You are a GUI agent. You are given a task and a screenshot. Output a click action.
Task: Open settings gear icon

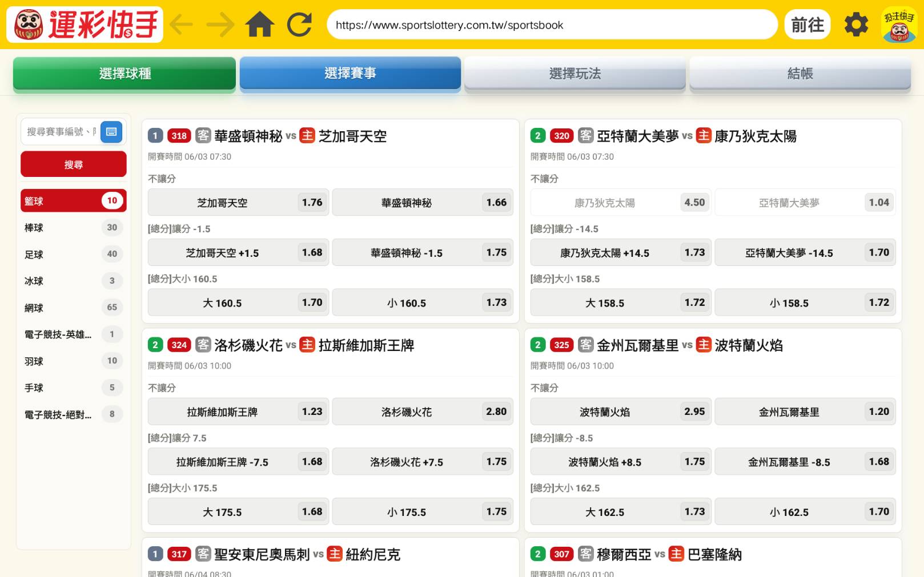[856, 25]
